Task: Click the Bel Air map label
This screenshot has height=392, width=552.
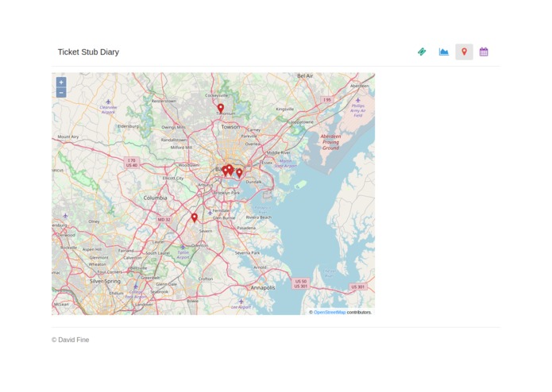Action: (305, 76)
